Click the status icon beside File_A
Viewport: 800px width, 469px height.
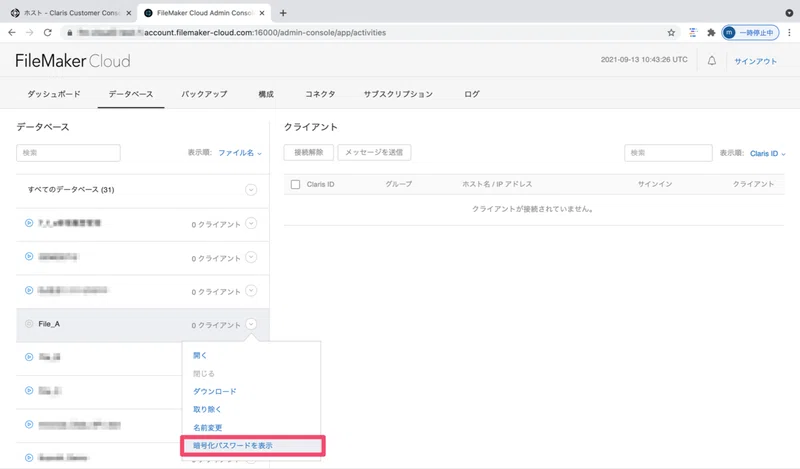coord(29,324)
